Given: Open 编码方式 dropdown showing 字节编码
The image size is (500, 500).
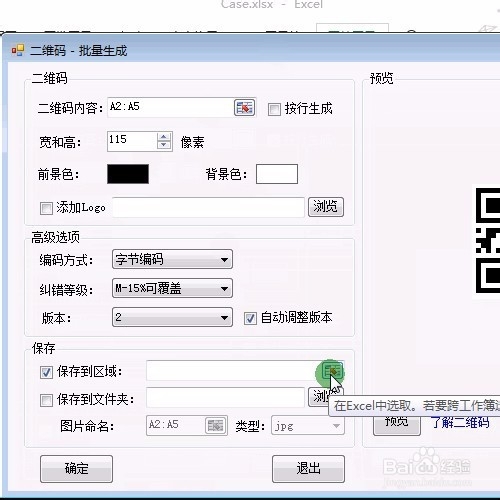Looking at the screenshot, I should pos(172,259).
